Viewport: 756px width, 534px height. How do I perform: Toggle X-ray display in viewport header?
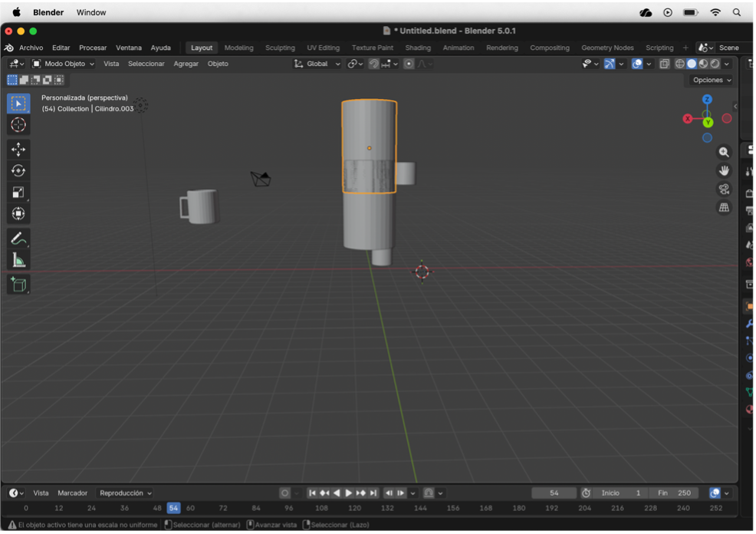(665, 64)
